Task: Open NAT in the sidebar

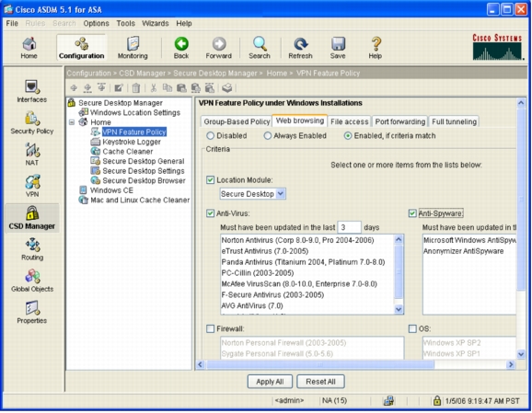Action: pyautogui.click(x=32, y=155)
